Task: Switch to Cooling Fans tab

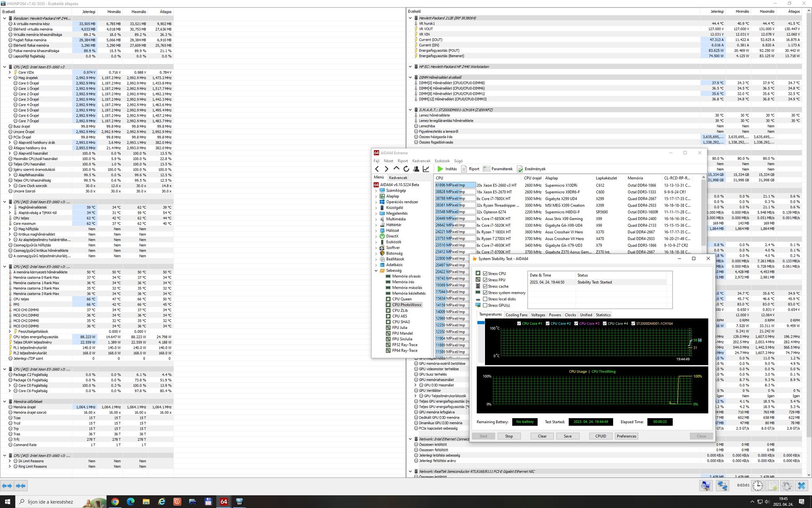Action: (x=516, y=315)
